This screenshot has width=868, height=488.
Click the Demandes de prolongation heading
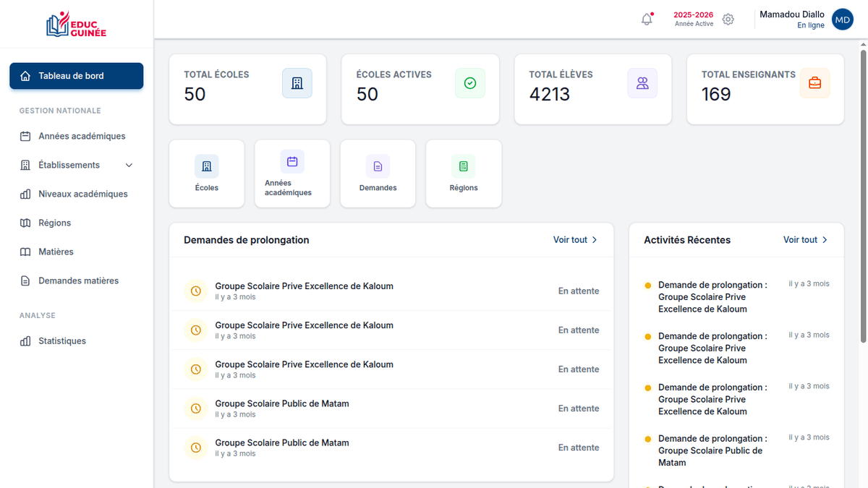click(247, 240)
